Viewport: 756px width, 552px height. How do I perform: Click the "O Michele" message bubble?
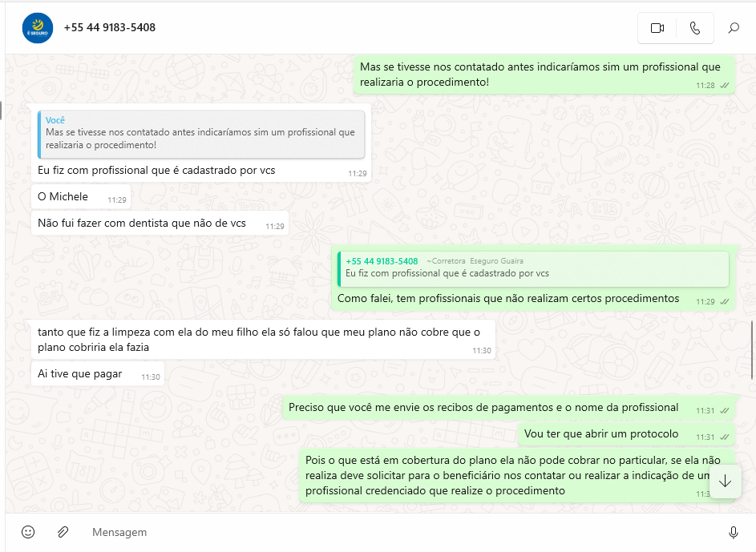[63, 197]
